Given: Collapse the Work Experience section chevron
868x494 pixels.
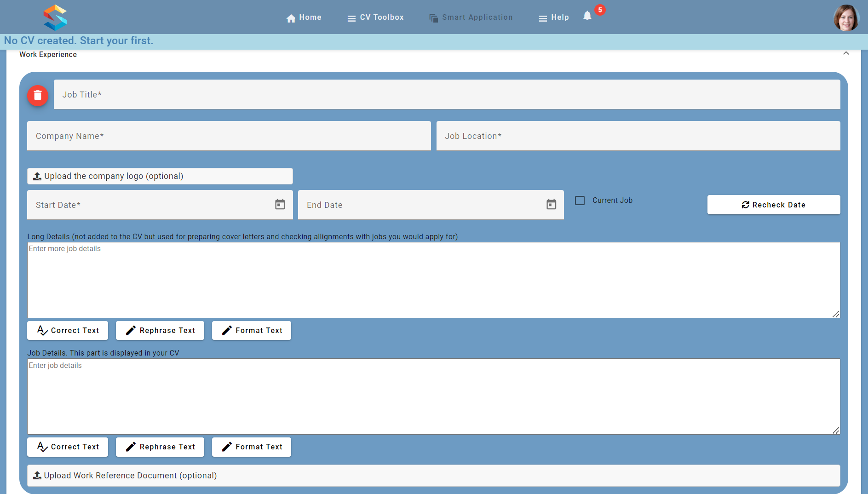Looking at the screenshot, I should coord(846,54).
